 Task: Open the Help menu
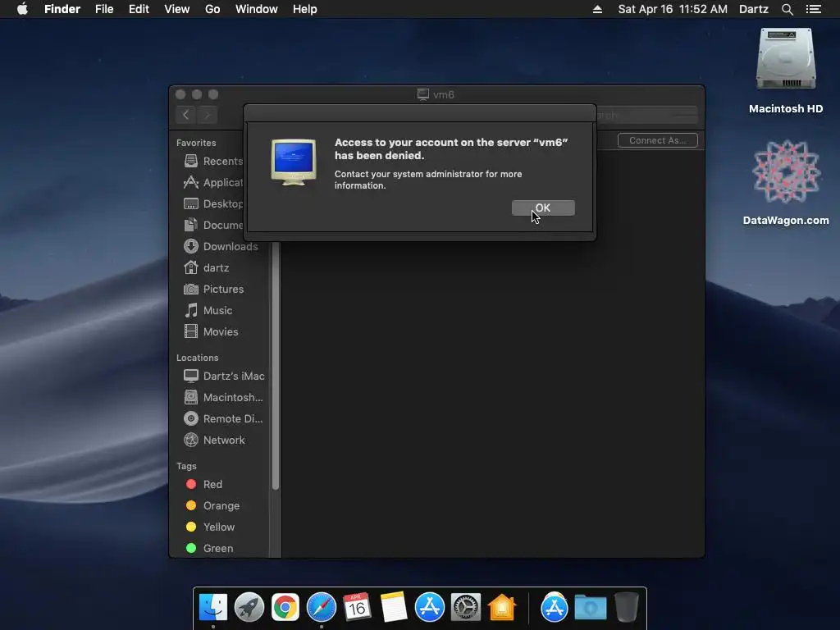coord(305,9)
